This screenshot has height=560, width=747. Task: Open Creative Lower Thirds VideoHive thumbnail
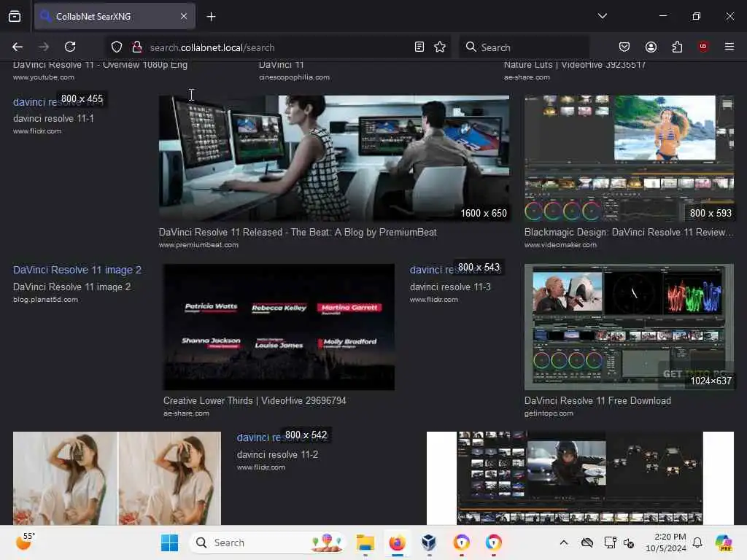[279, 327]
